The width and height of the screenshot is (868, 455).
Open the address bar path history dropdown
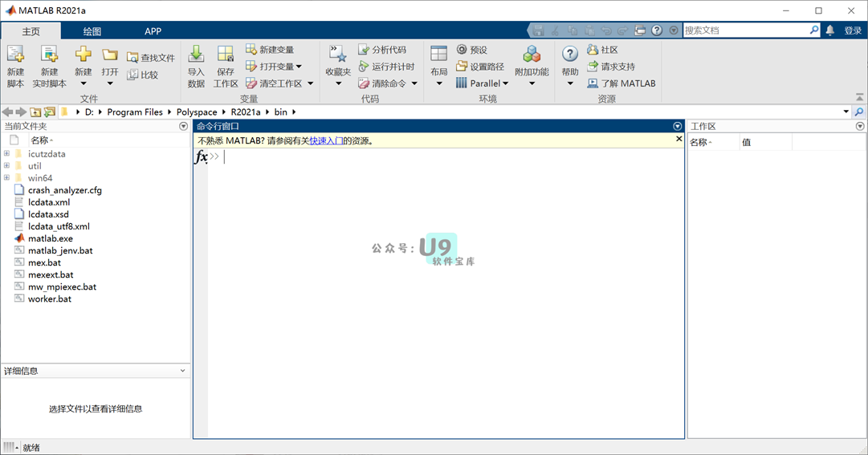pos(846,112)
